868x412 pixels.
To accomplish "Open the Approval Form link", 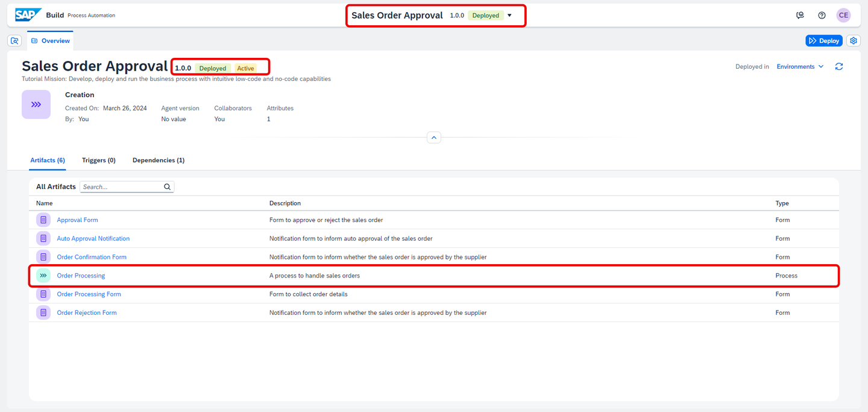I will pyautogui.click(x=77, y=220).
